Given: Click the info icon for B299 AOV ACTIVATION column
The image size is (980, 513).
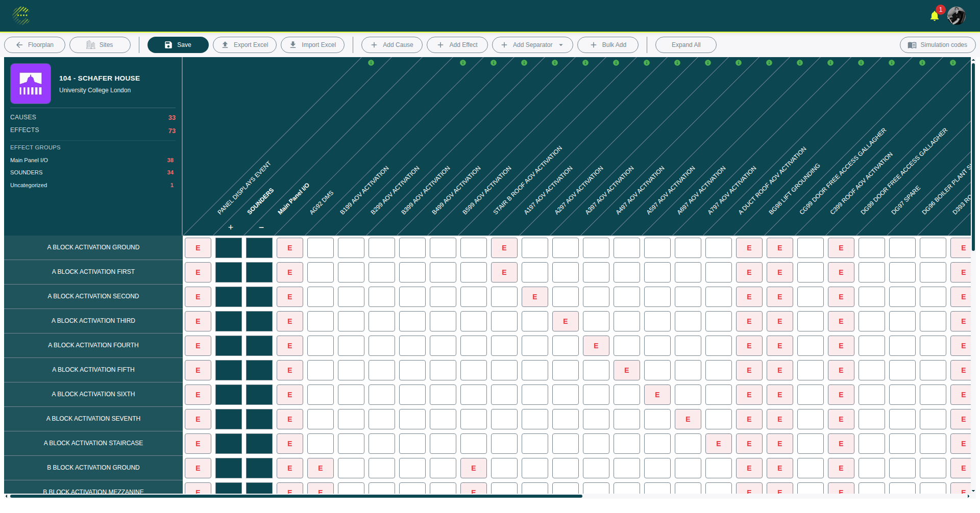Looking at the screenshot, I should pos(524,63).
